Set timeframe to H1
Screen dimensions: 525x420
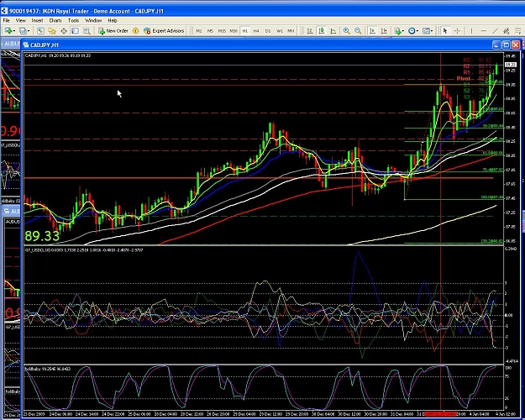coord(245,31)
